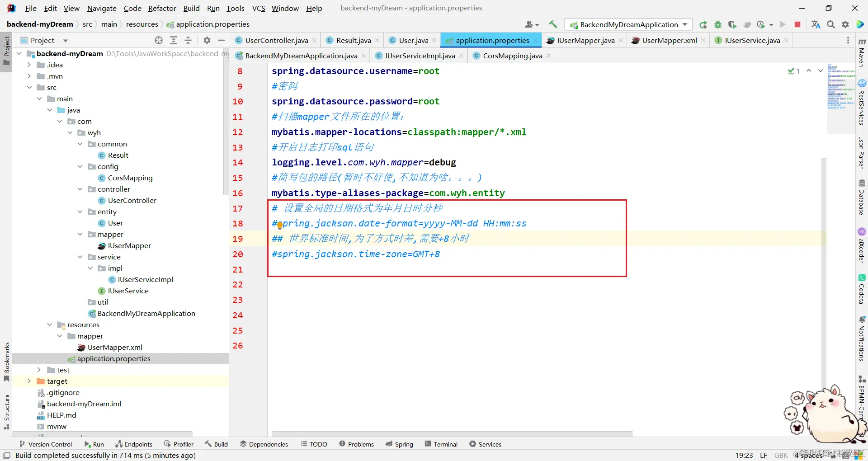The image size is (868, 461).
Task: Open Search Everywhere via the magnifier icon
Action: tap(831, 24)
